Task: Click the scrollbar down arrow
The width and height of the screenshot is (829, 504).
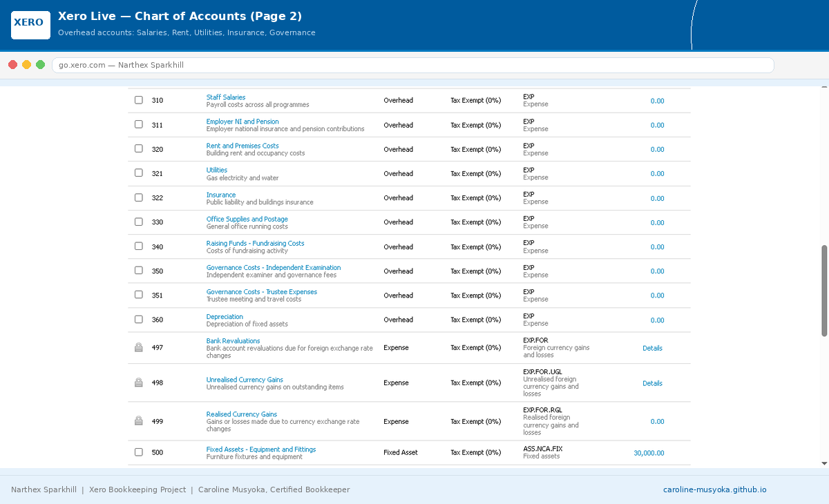Action: 824,463
